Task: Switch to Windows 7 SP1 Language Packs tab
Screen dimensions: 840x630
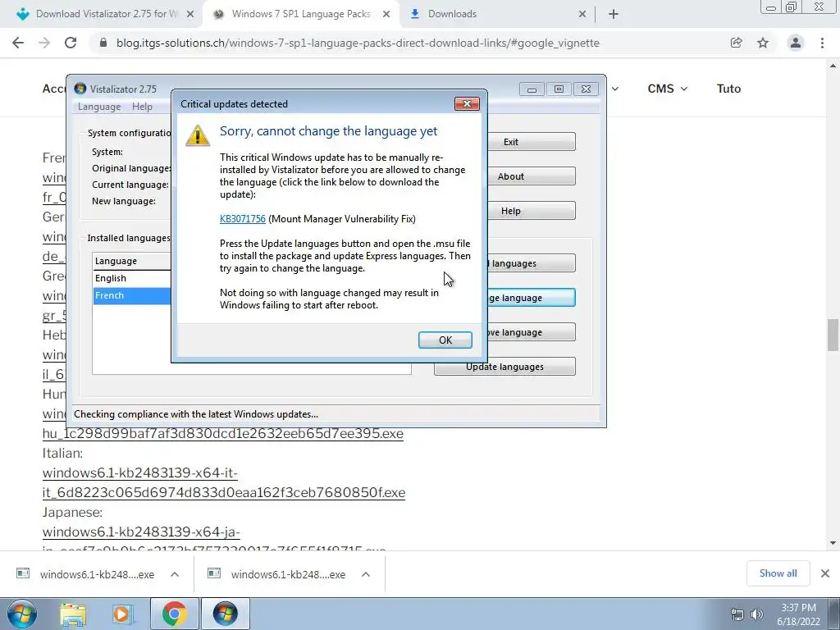Action: pos(300,14)
